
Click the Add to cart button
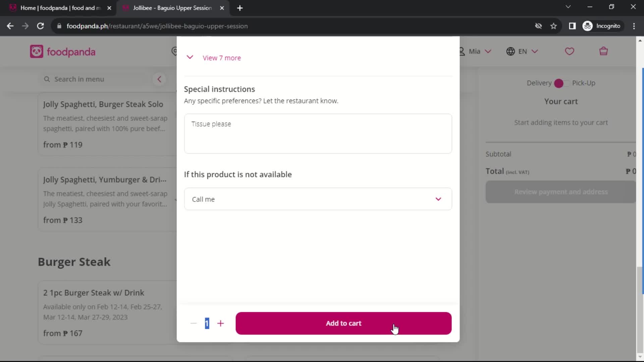[344, 323]
